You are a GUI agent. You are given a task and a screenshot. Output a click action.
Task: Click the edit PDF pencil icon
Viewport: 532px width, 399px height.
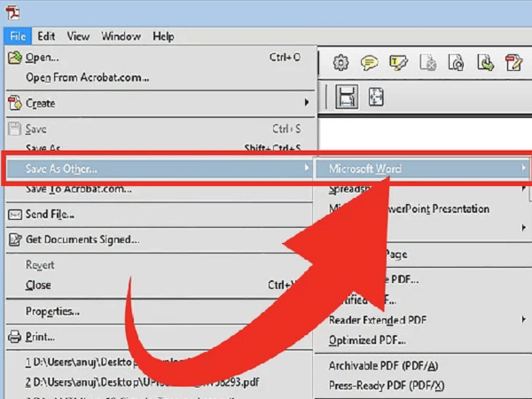[513, 62]
